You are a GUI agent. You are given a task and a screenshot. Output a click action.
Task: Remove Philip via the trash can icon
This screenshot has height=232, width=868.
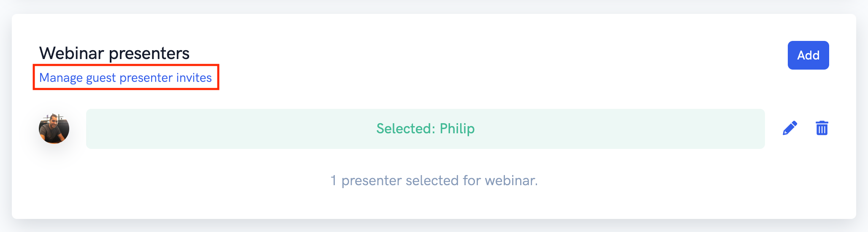(822, 128)
